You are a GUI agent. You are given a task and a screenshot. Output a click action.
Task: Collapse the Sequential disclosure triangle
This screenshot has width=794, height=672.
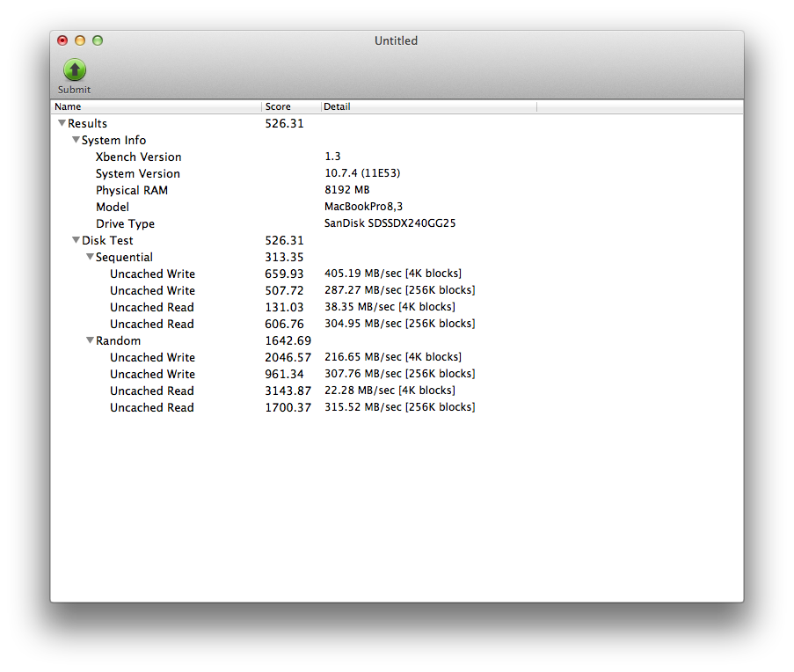pyautogui.click(x=90, y=257)
